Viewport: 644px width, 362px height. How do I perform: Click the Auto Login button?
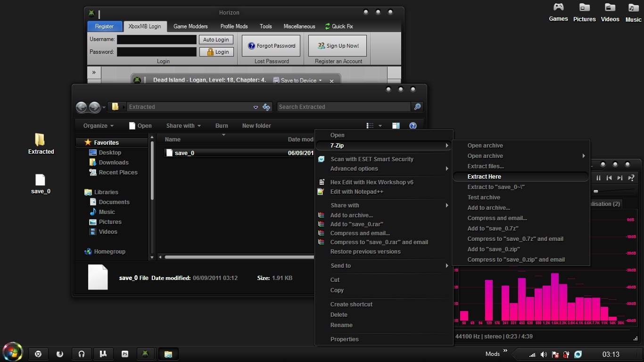(216, 40)
